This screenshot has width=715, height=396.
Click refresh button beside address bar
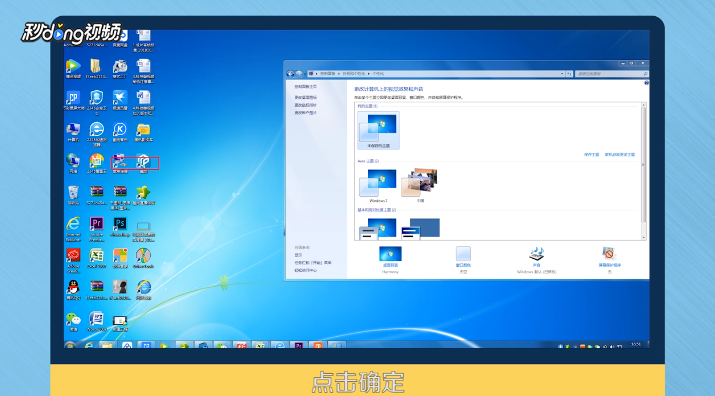pos(569,73)
